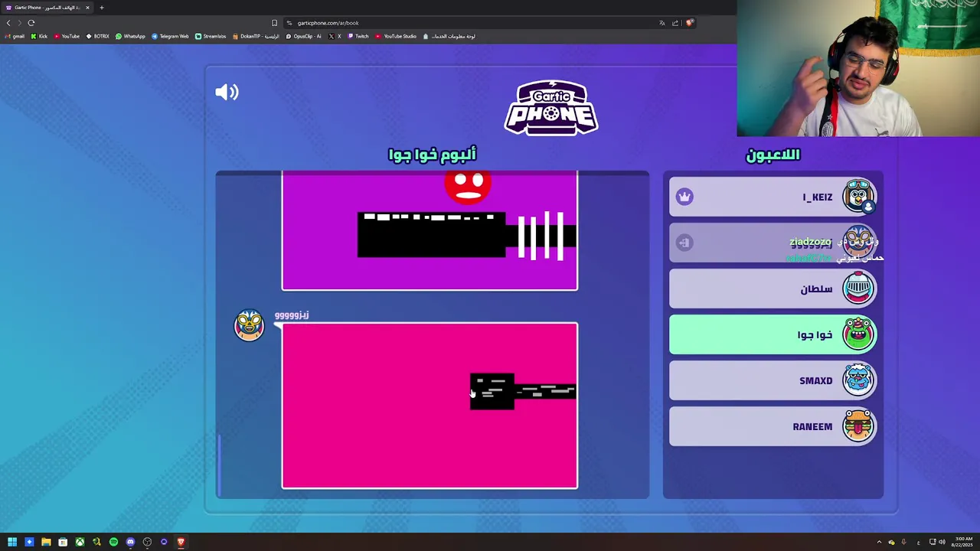Open Brave browser from the taskbar
980x551 pixels.
pos(181,542)
